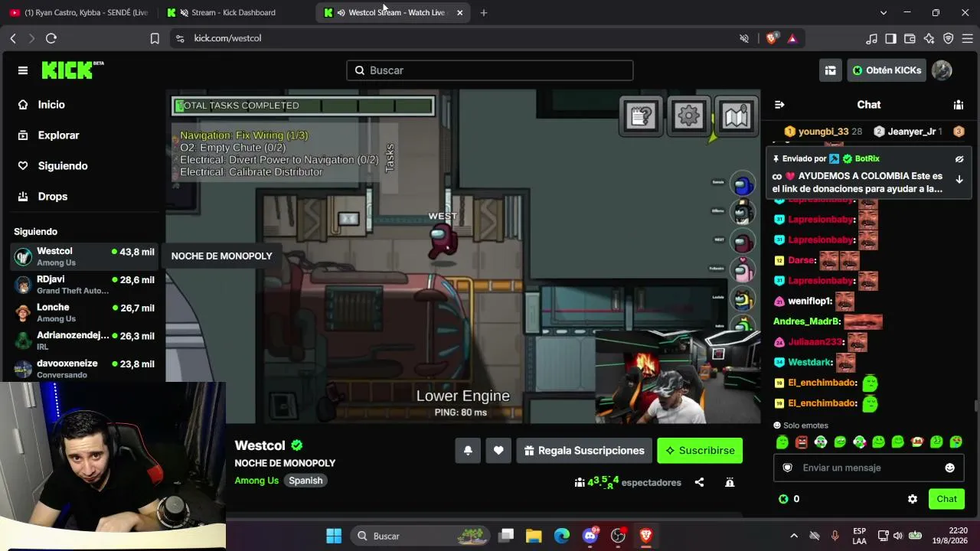Turn on notifications with the bell icon
The image size is (980, 551).
468,451
